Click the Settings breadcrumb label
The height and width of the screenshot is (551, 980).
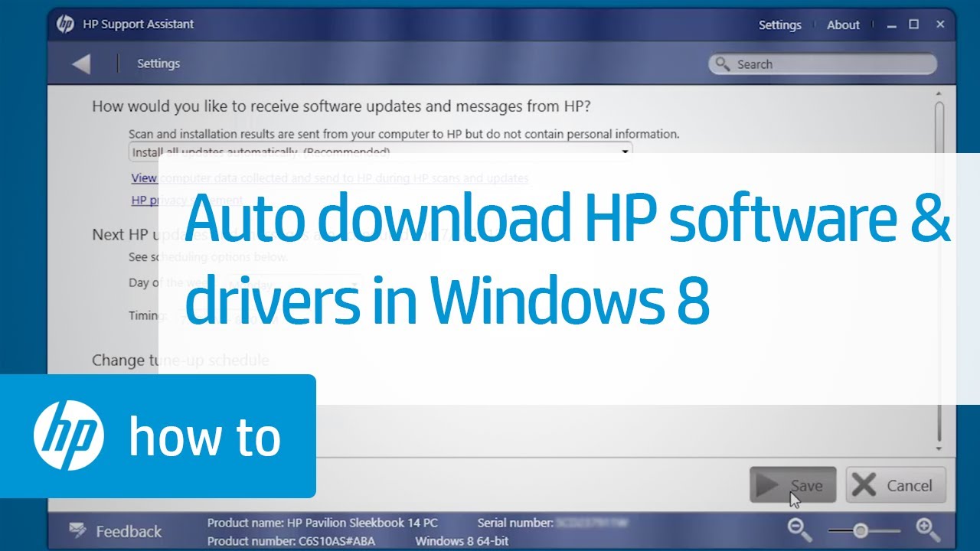[x=158, y=64]
